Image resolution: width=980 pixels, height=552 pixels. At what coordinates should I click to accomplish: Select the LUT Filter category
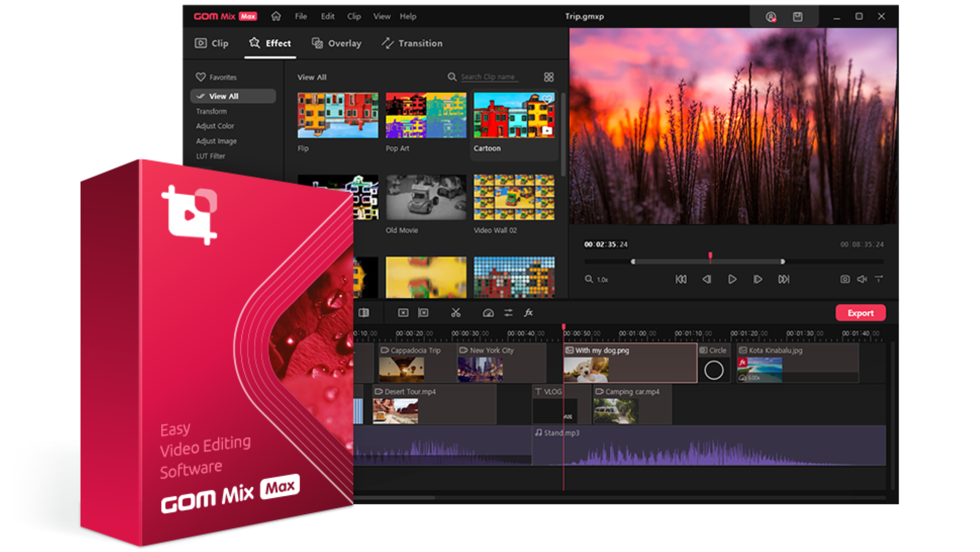click(210, 156)
